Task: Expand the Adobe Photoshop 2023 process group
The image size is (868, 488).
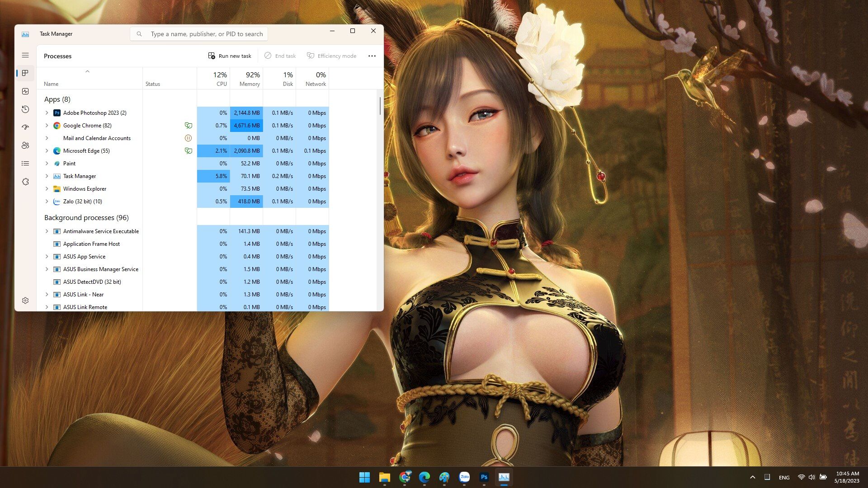Action: coord(47,113)
